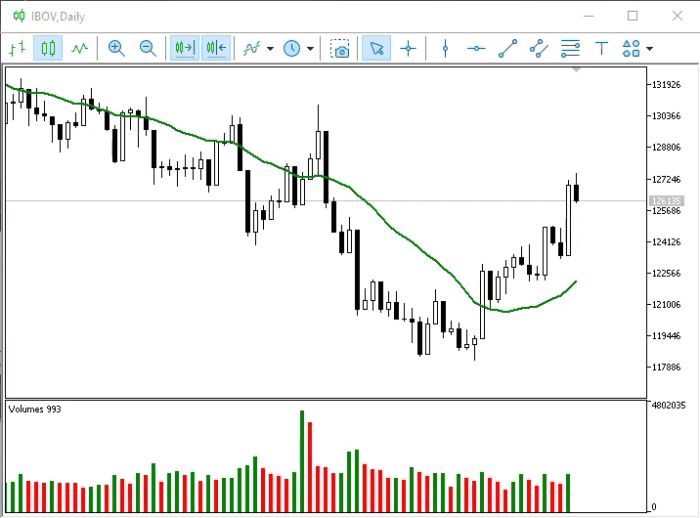Screen dimensions: 700x518
Task: Click the 124126 price scale label
Action: pyautogui.click(x=666, y=242)
